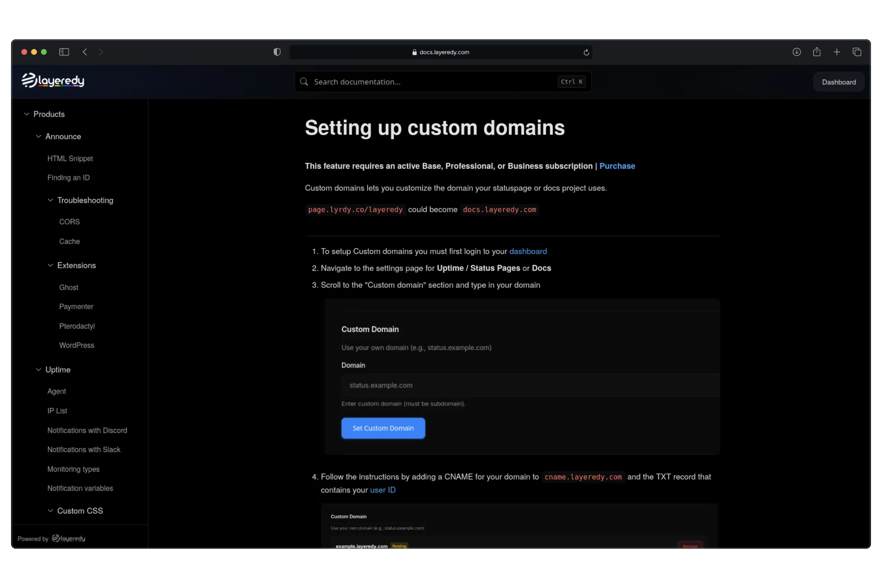Collapse the Announce section chevron
This screenshot has height=588, width=882.
coord(39,136)
